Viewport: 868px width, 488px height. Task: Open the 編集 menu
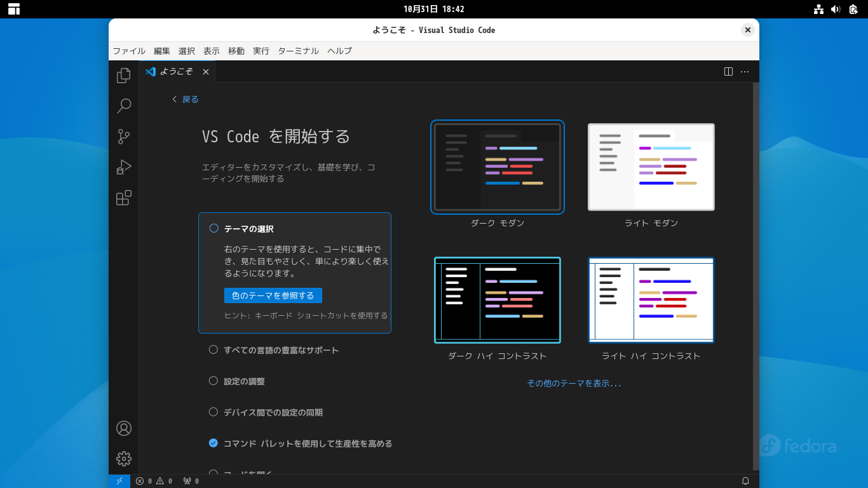pos(162,51)
